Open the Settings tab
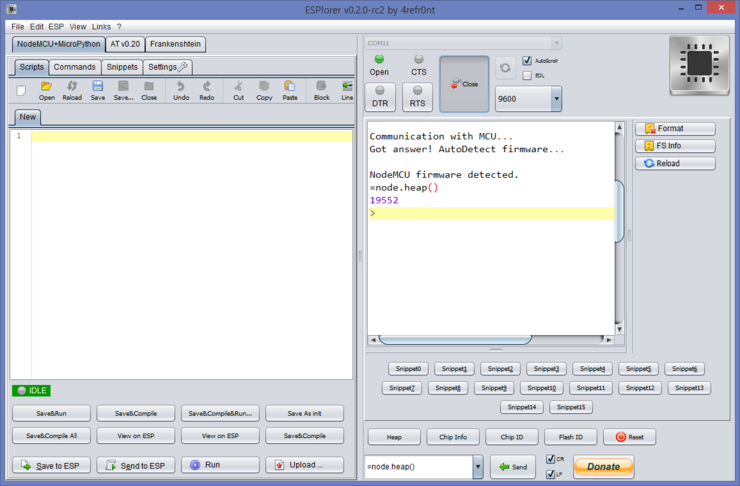This screenshot has width=740, height=486. [168, 67]
